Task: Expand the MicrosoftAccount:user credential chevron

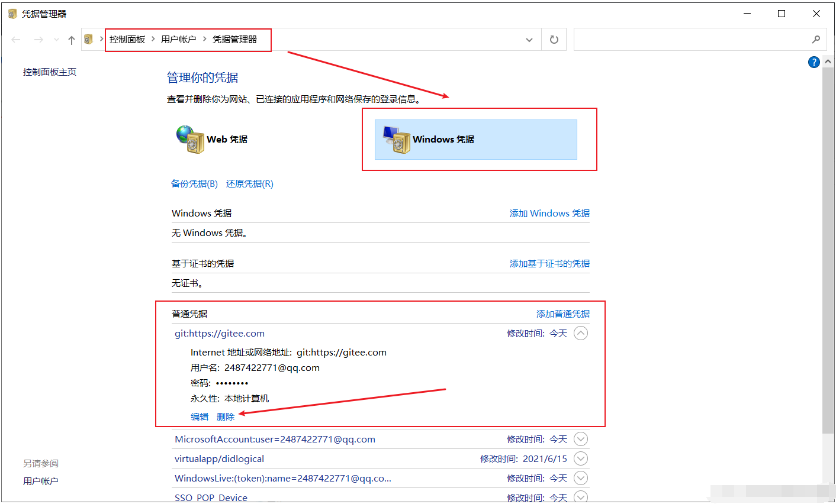Action: (x=581, y=440)
